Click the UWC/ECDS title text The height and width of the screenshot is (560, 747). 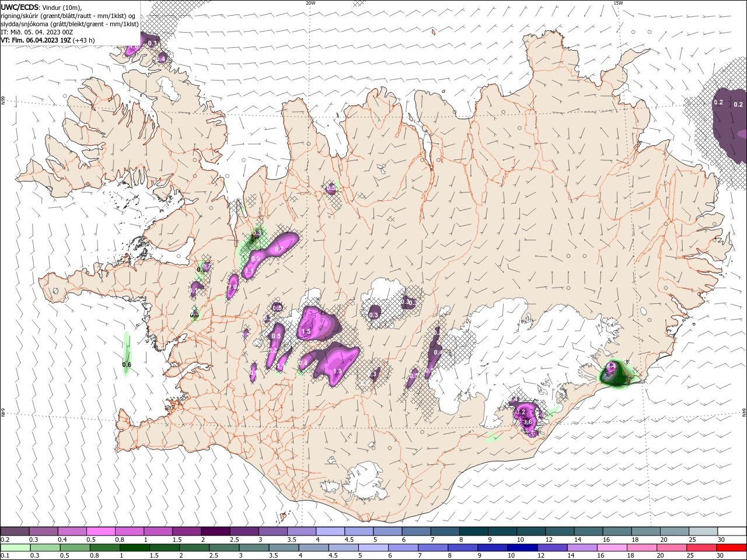tap(20, 7)
